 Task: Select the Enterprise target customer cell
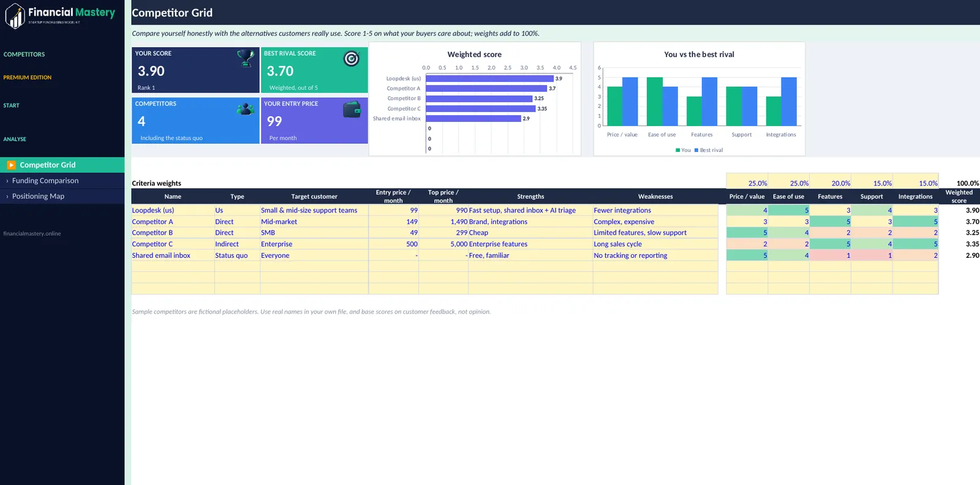[x=314, y=244]
